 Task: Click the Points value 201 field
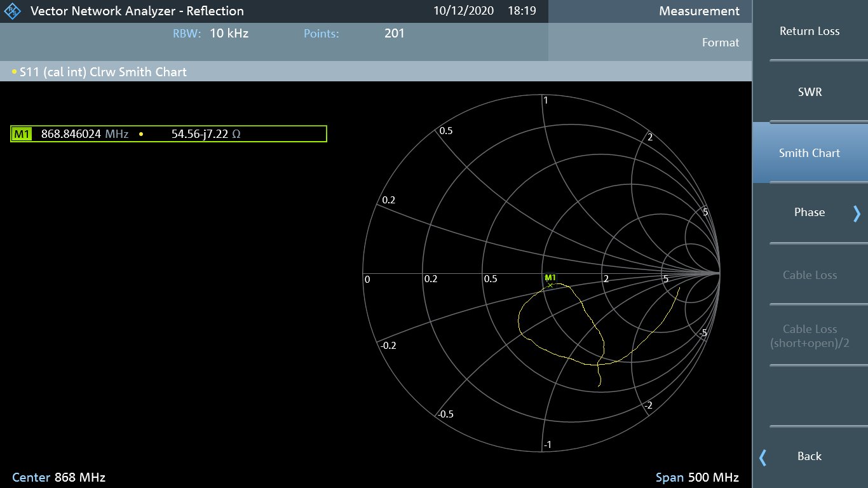[x=394, y=33]
